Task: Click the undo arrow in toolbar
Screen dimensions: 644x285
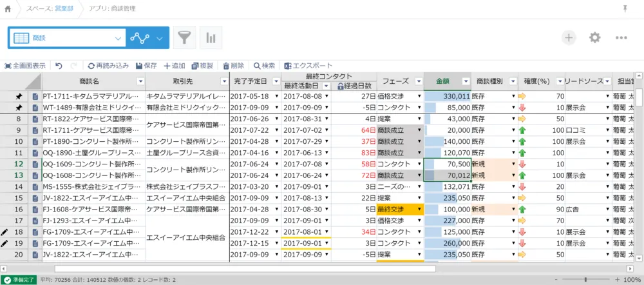Action: (59, 66)
